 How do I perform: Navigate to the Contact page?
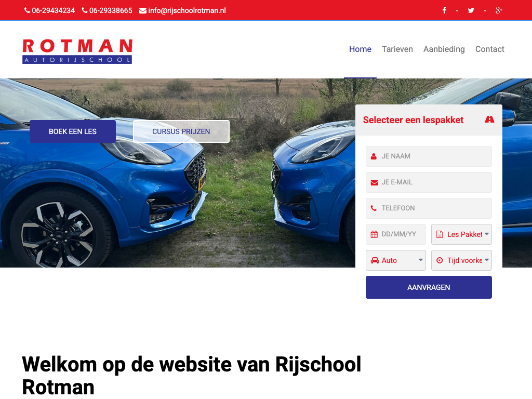click(x=489, y=49)
